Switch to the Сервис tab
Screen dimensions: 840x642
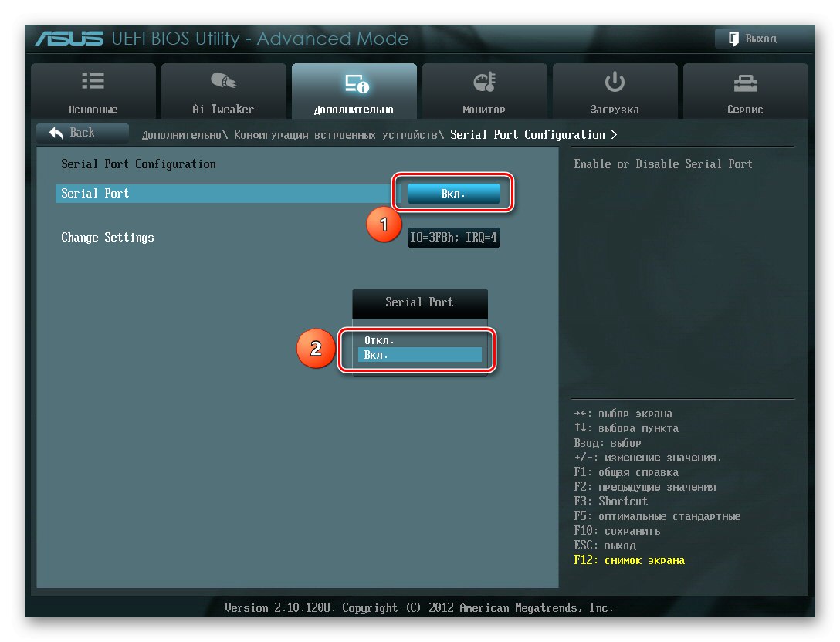point(745,91)
